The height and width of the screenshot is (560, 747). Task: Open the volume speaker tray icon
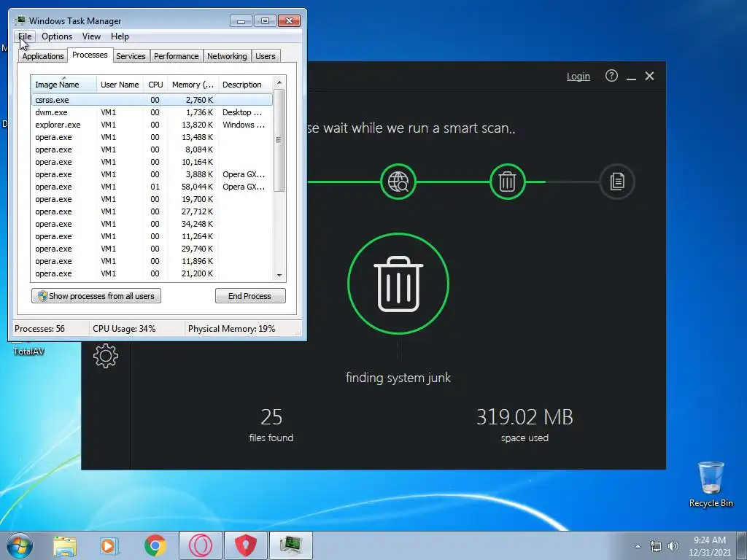click(673, 546)
